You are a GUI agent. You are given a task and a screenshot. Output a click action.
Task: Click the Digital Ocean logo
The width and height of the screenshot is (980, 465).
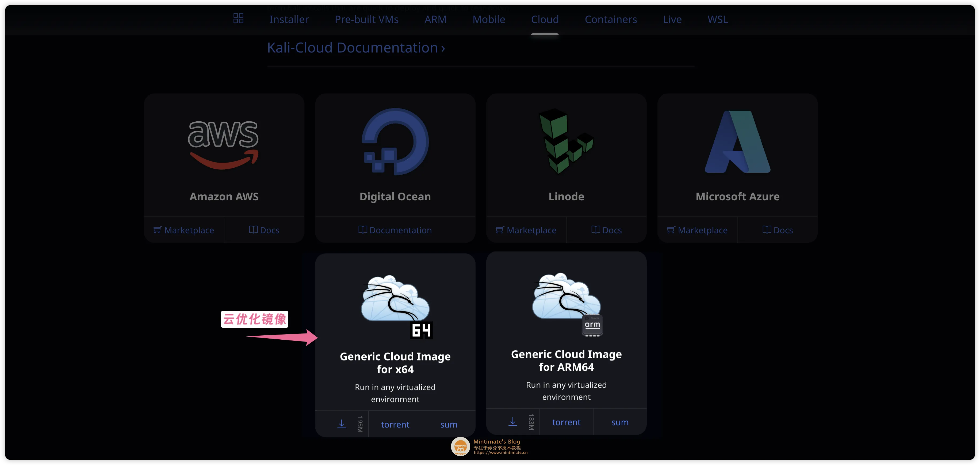click(395, 142)
